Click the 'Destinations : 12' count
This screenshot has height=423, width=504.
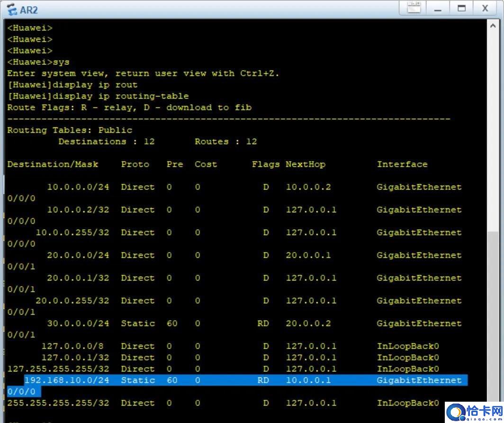coord(107,142)
